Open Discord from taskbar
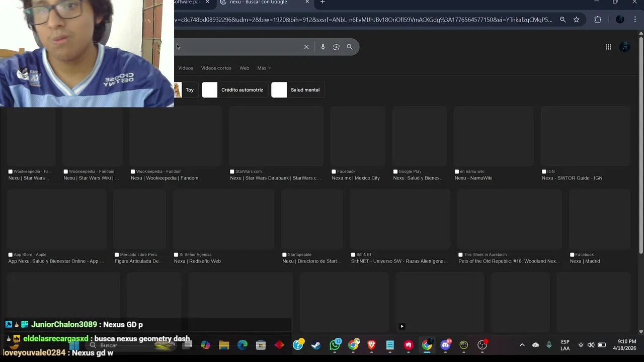Viewport: 644px width, 362px height. [445, 345]
